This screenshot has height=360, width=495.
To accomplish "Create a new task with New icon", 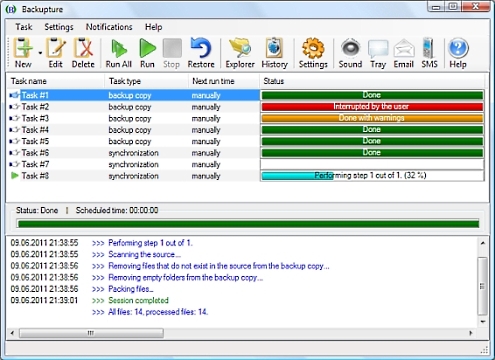I will click(x=23, y=53).
